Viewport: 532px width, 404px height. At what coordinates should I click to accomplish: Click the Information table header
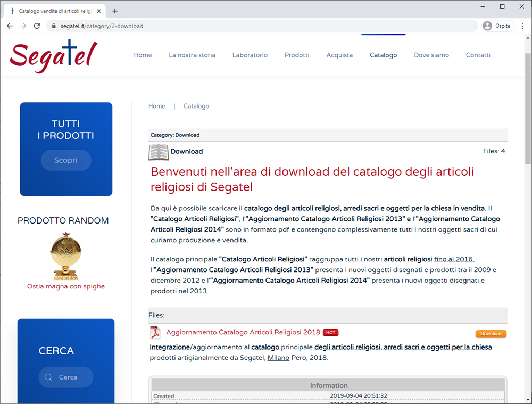(x=328, y=386)
